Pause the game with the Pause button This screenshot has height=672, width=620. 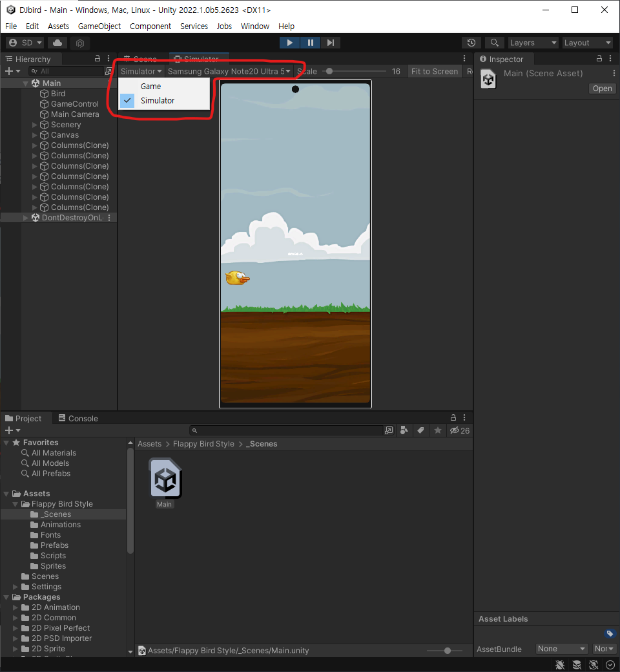point(310,43)
